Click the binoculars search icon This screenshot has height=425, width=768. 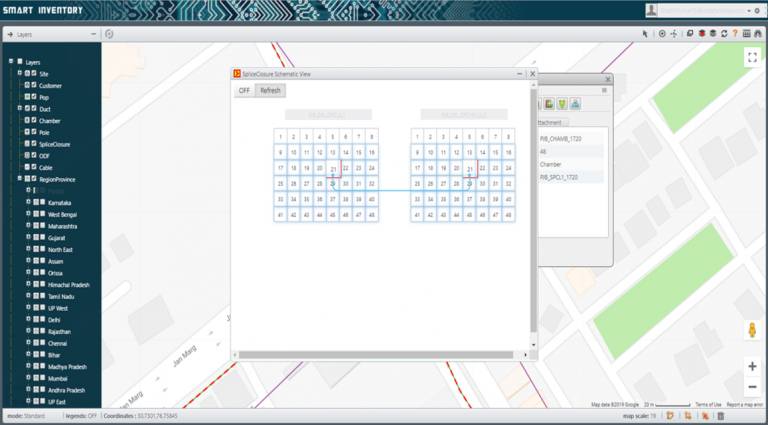tap(758, 34)
